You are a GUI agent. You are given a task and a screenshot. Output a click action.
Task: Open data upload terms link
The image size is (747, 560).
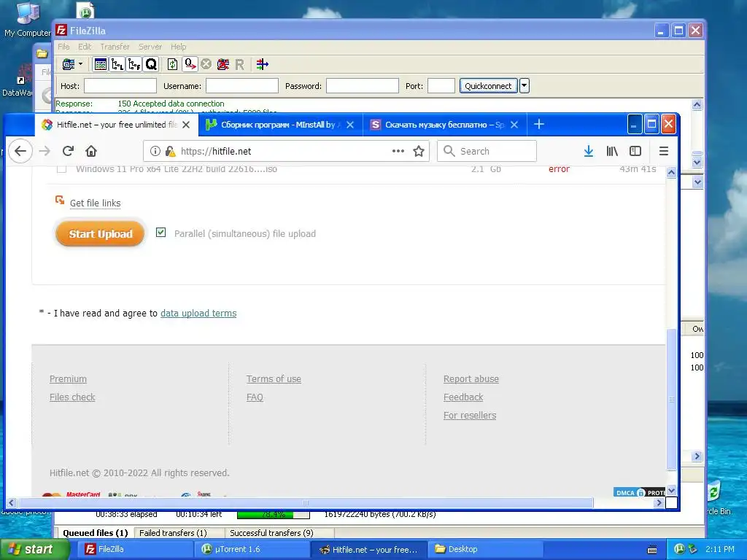click(198, 313)
